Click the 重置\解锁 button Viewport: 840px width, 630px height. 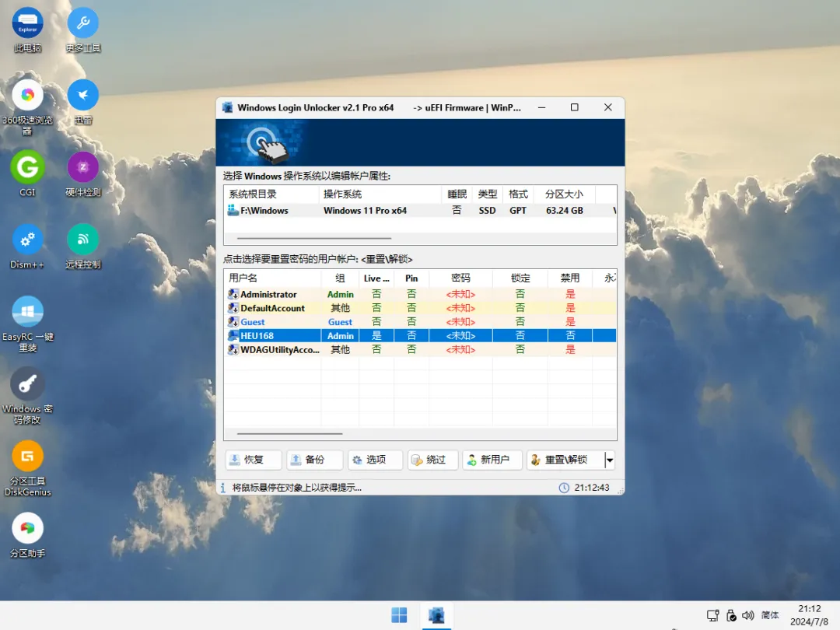coord(565,460)
